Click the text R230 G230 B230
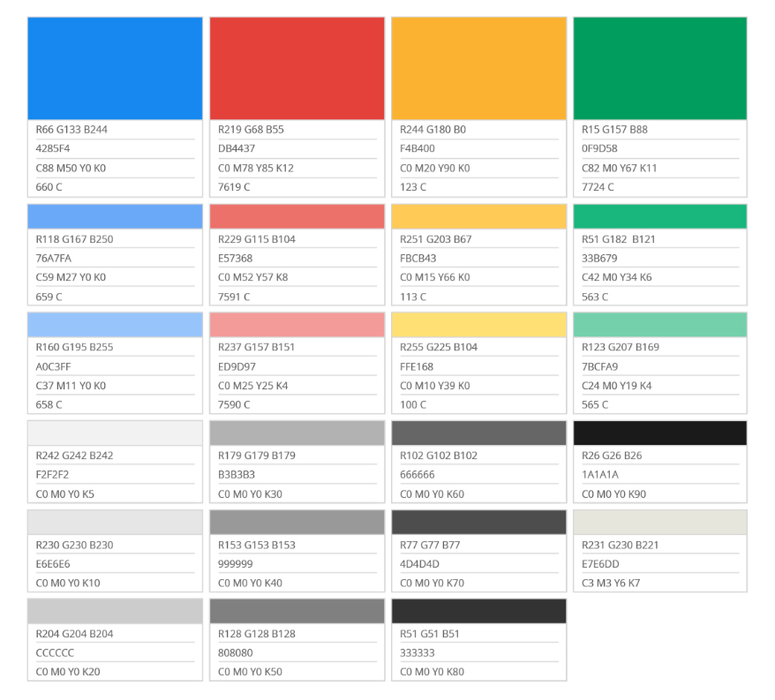Image resolution: width=775 pixels, height=700 pixels. [75, 545]
